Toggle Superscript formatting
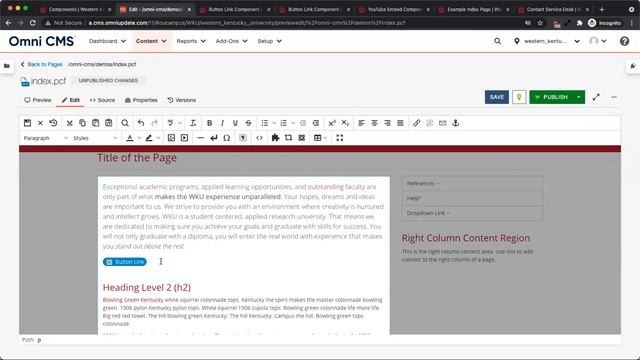The height and width of the screenshot is (360, 640). pyautogui.click(x=332, y=123)
